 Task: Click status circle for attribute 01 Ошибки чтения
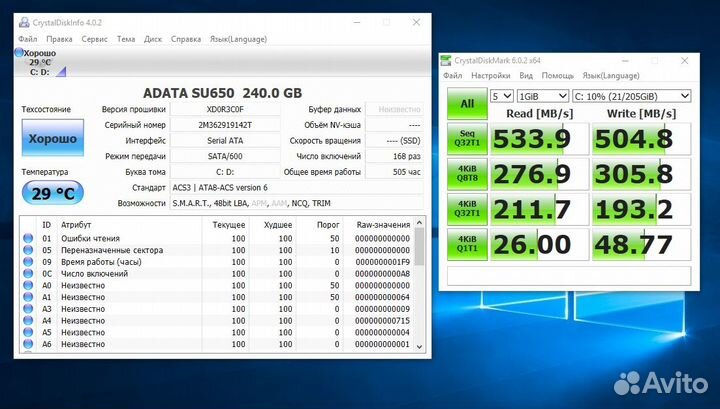tap(28, 238)
